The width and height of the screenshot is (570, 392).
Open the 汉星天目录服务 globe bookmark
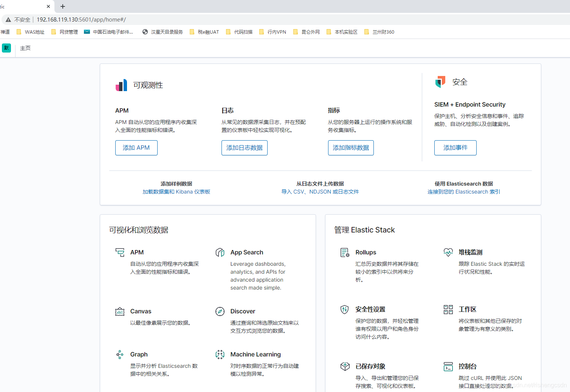[x=163, y=32]
